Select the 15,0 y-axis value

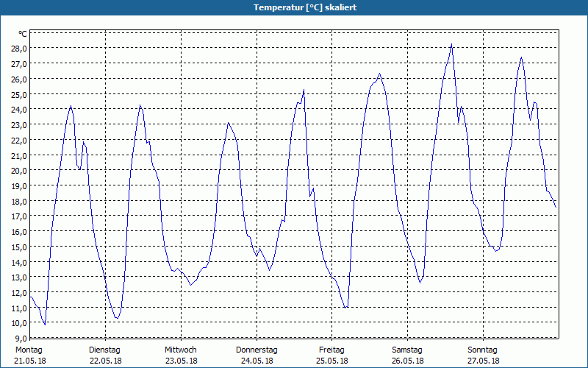tap(20, 247)
